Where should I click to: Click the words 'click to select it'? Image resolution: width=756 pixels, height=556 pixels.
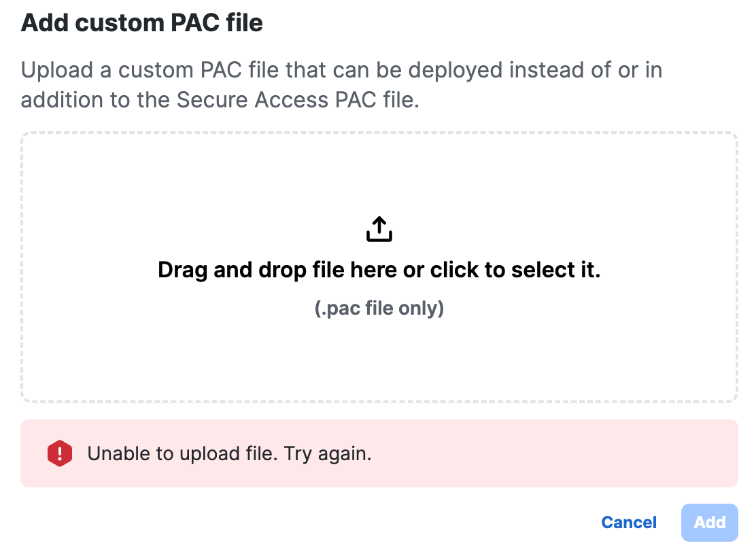[515, 270]
